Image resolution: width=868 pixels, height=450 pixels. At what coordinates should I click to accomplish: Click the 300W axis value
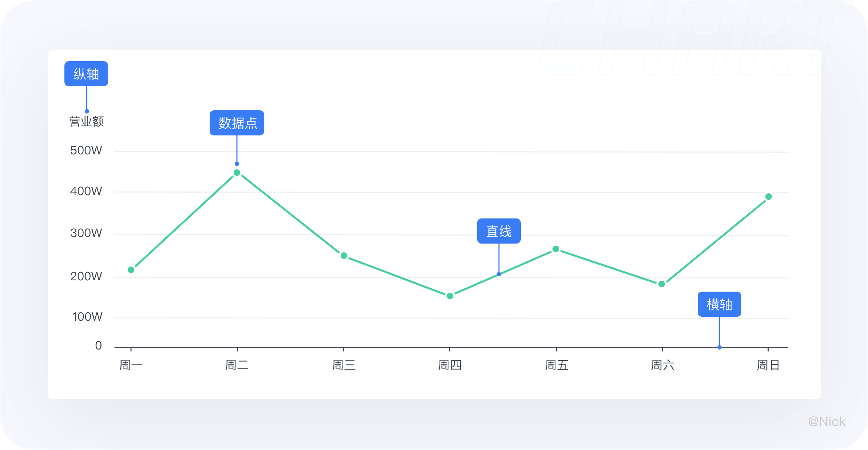click(x=86, y=233)
